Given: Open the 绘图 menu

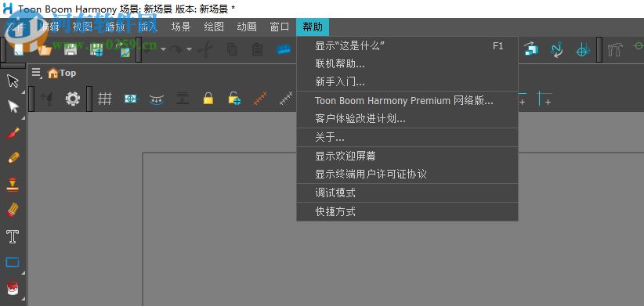Looking at the screenshot, I should click(214, 27).
